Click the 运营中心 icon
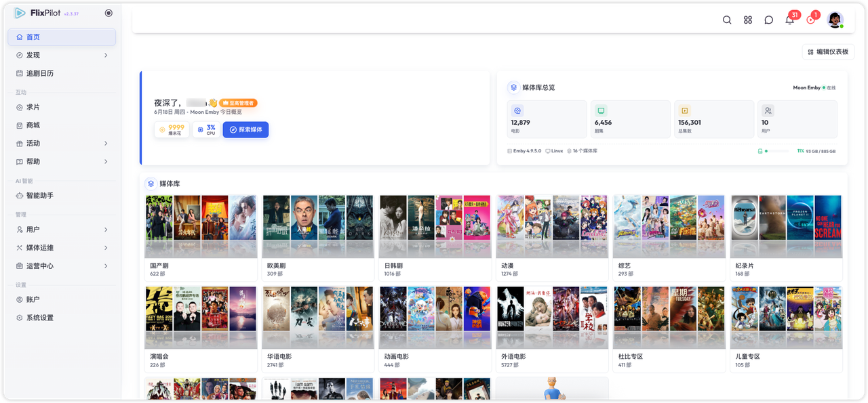The width and height of the screenshot is (868, 403). [x=20, y=266]
